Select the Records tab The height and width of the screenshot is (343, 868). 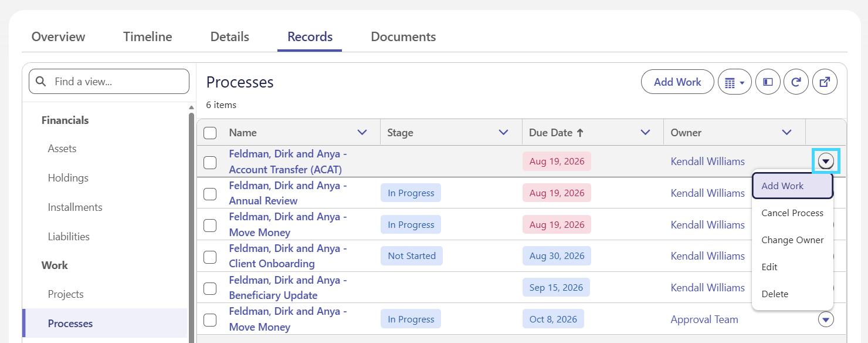click(310, 36)
